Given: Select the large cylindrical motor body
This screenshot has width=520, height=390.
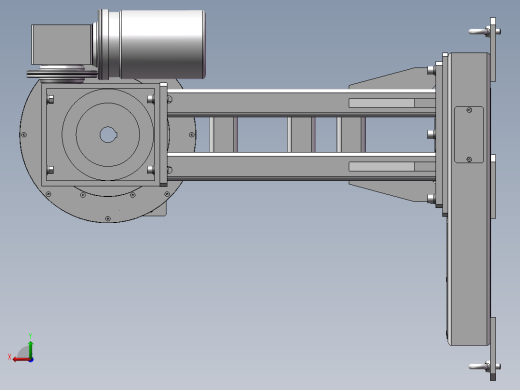Looking at the screenshot, I should [x=162, y=44].
